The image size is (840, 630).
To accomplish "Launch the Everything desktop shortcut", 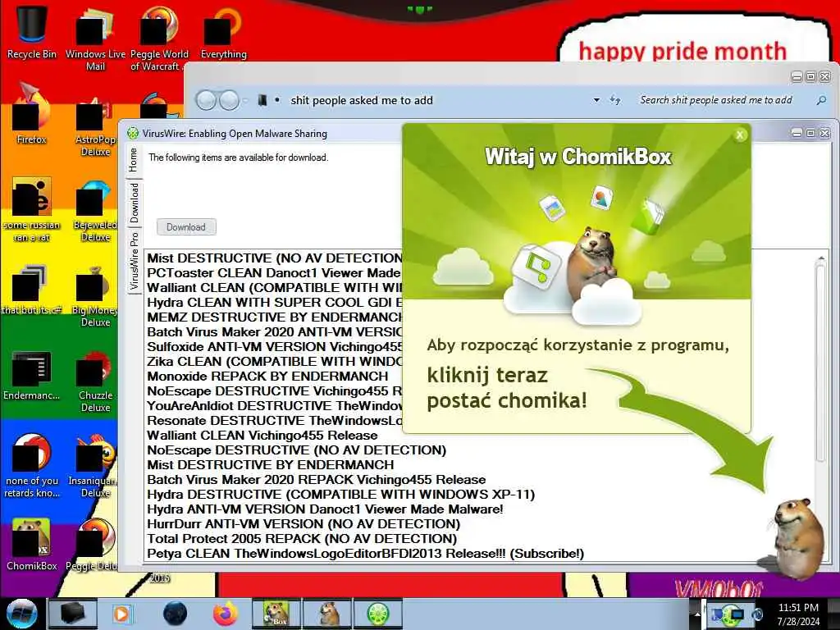I will 223,32.
